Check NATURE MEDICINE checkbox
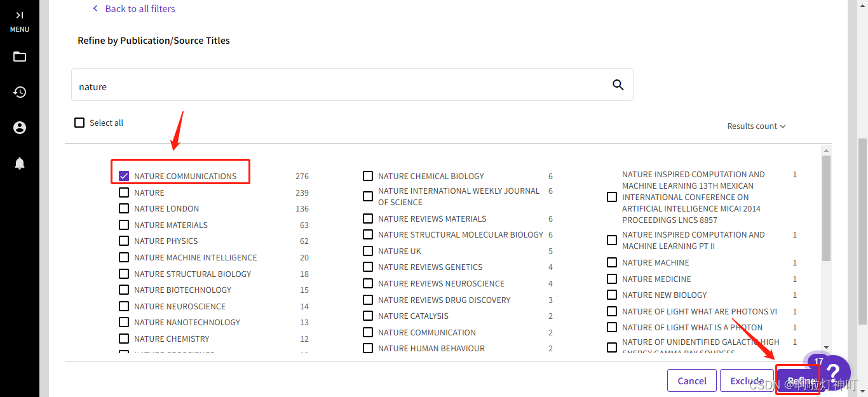This screenshot has width=868, height=397. (x=612, y=279)
